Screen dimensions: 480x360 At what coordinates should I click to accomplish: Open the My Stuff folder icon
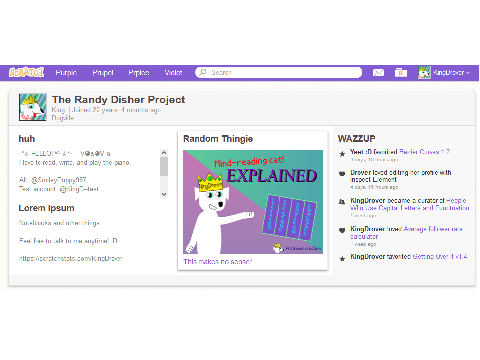[401, 72]
